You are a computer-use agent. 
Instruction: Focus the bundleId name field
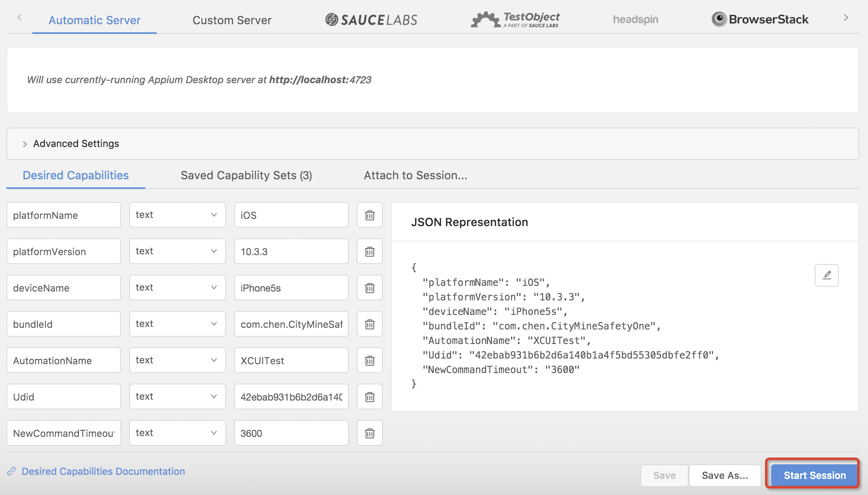64,324
